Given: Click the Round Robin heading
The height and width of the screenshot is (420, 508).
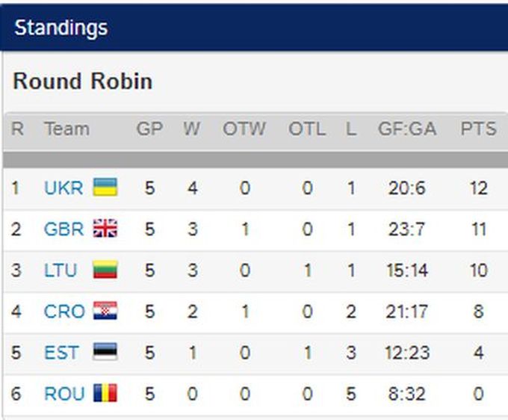Looking at the screenshot, I should 82,81.
